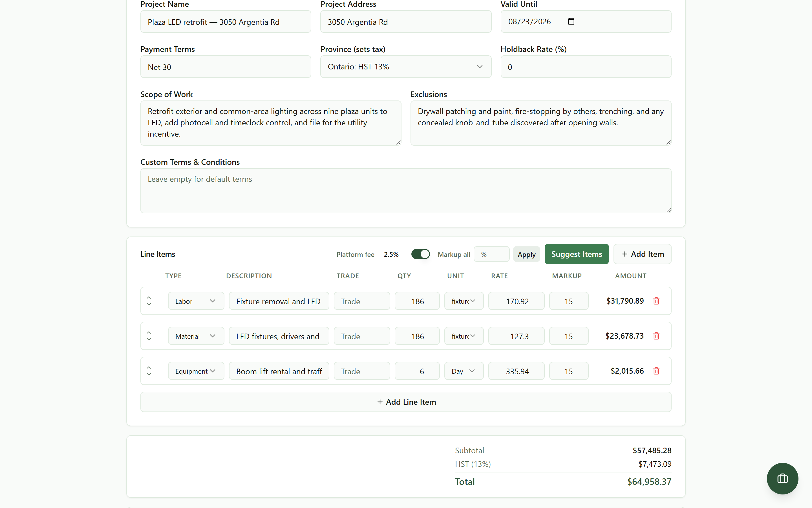Viewport: 812px width, 508px height.
Task: Edit the LED fixtures description field
Action: (279, 336)
